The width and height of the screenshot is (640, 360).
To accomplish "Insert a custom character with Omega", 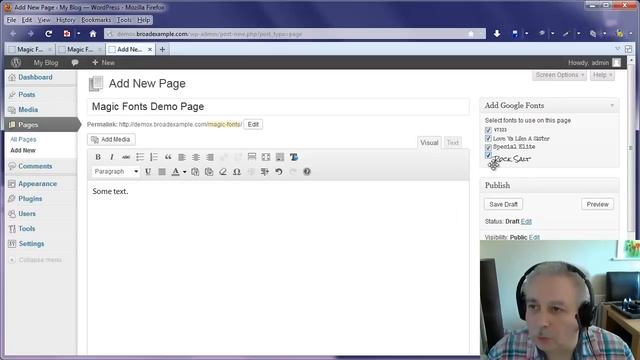I will pyautogui.click(x=237, y=172).
